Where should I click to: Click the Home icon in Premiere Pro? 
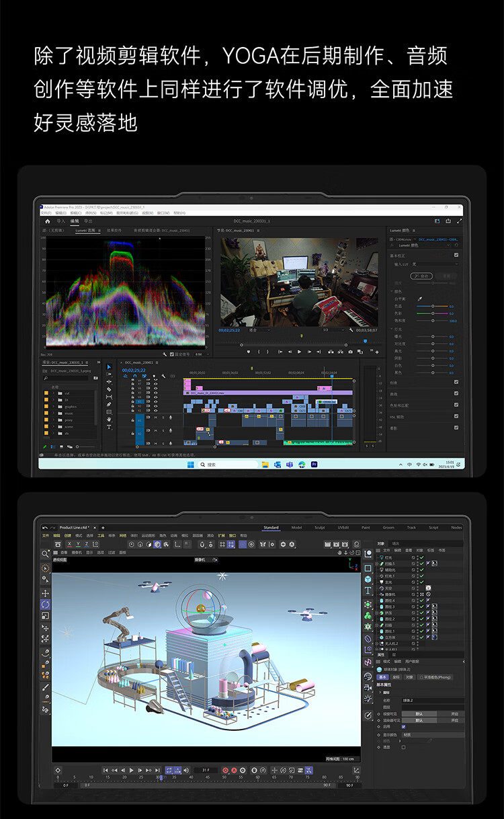click(47, 221)
